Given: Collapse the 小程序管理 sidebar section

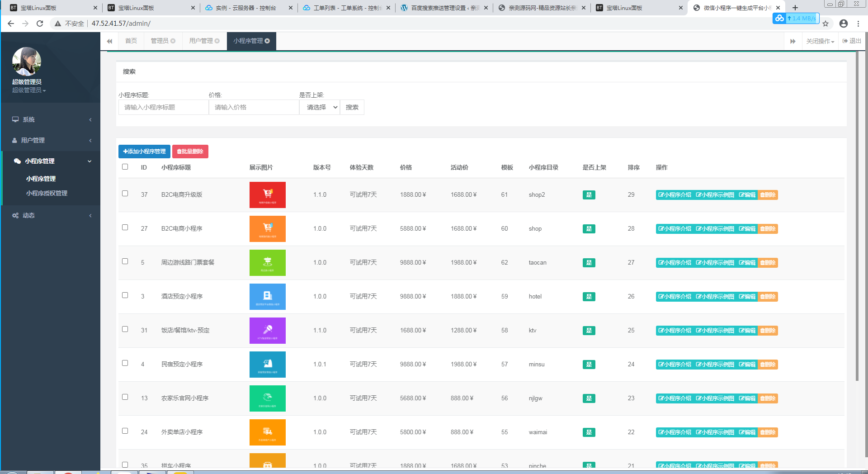Looking at the screenshot, I should tap(50, 161).
